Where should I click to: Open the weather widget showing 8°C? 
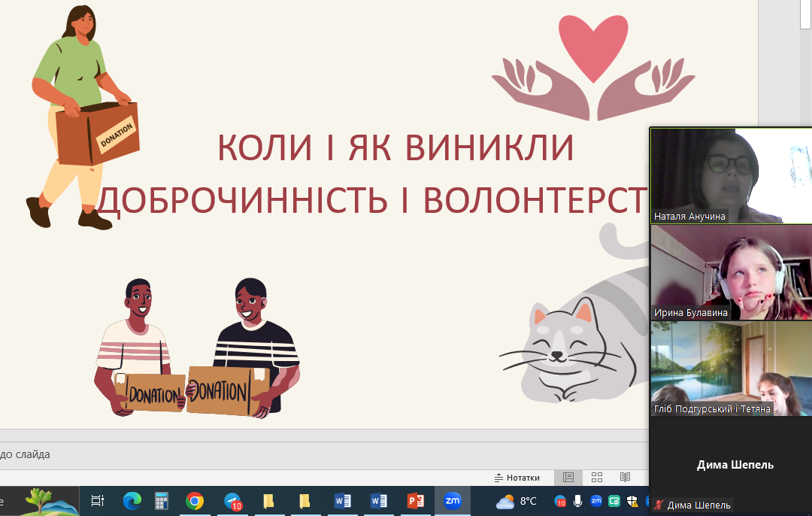517,501
